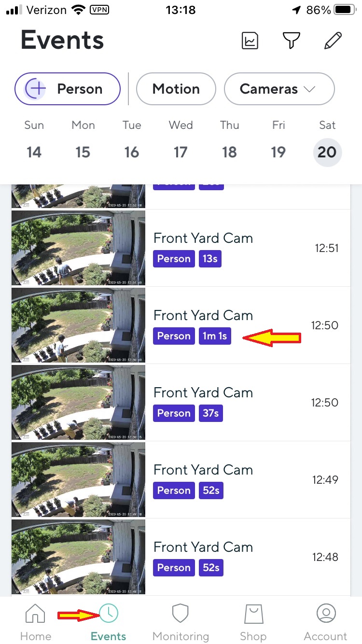Switch to Sunday 14 date
The width and height of the screenshot is (362, 644).
[x=34, y=153]
